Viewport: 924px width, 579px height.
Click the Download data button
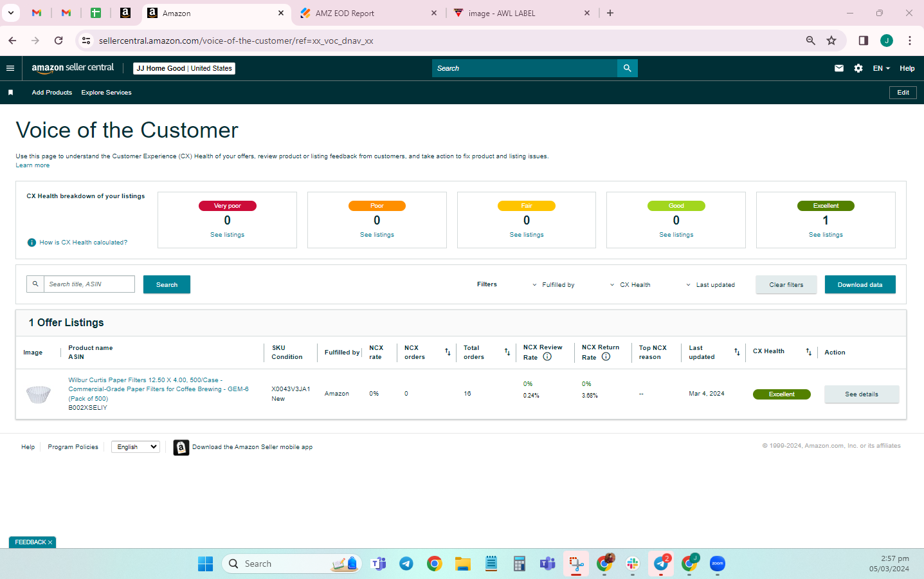[860, 284]
